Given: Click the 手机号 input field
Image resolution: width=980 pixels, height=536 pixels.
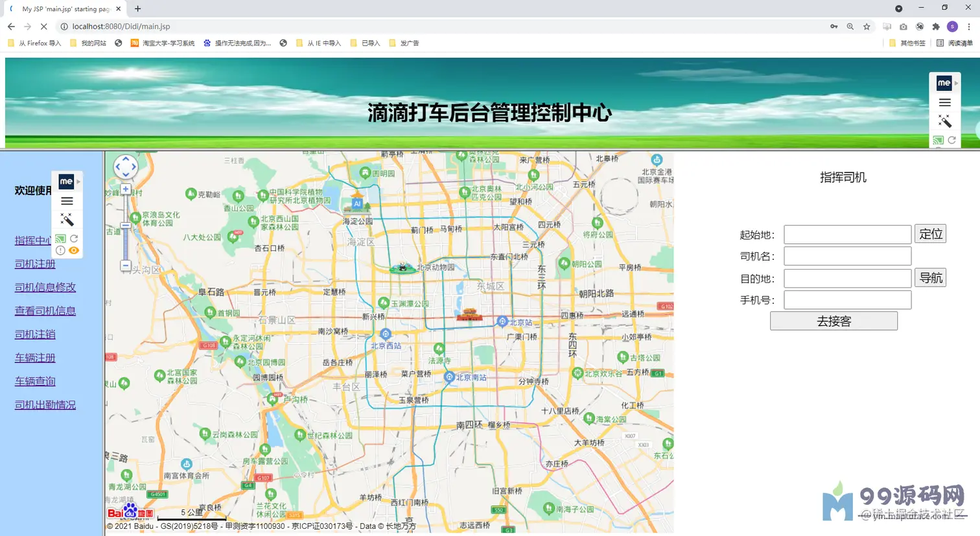Looking at the screenshot, I should [x=848, y=300].
